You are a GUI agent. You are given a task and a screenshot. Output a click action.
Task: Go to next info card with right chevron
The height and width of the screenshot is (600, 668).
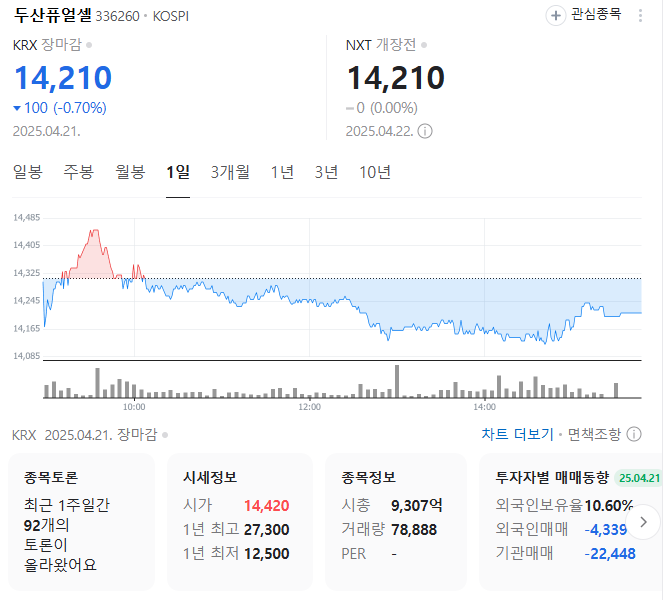[x=643, y=522]
